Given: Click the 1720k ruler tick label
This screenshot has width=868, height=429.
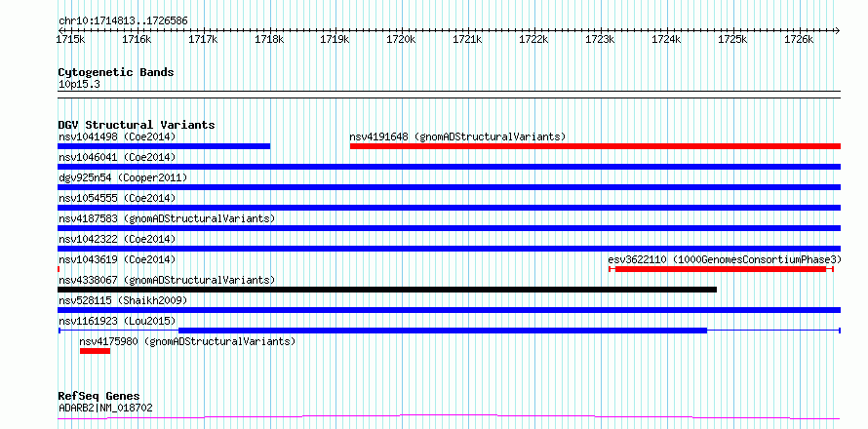Looking at the screenshot, I should click(x=402, y=40).
